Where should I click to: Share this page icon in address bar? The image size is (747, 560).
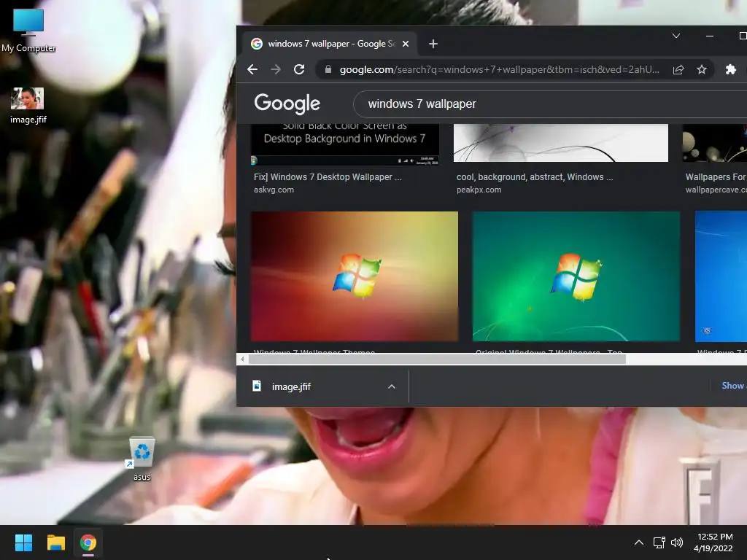(678, 69)
